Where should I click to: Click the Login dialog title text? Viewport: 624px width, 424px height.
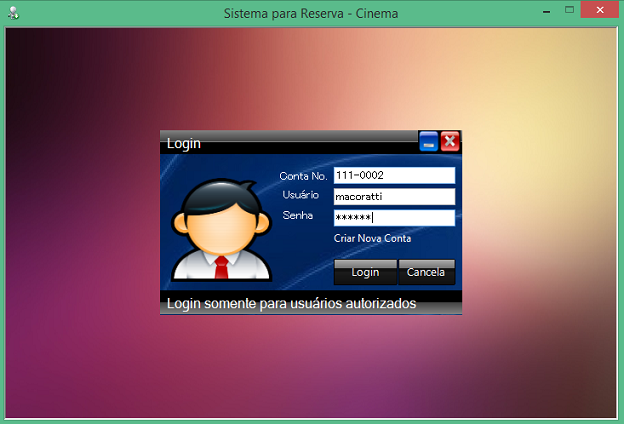[x=183, y=144]
